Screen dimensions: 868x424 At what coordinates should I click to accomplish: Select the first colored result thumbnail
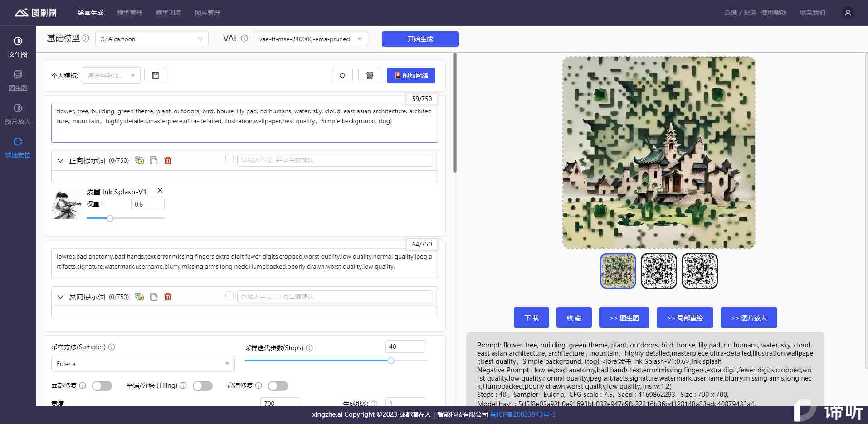pos(618,271)
